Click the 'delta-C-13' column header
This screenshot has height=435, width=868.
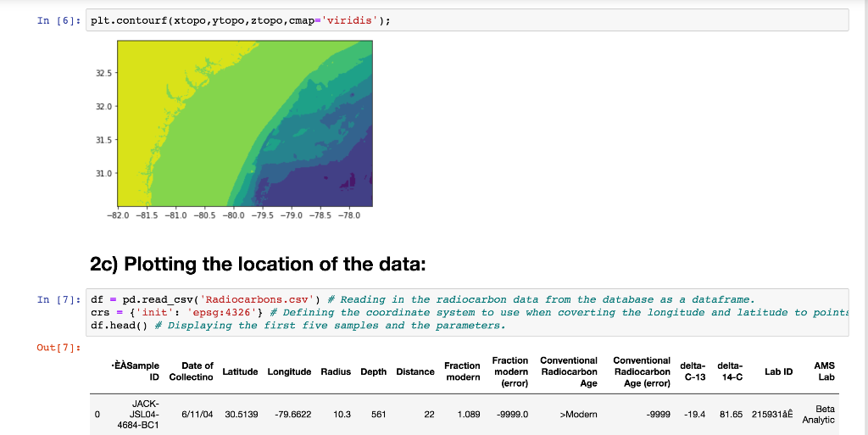(x=693, y=371)
